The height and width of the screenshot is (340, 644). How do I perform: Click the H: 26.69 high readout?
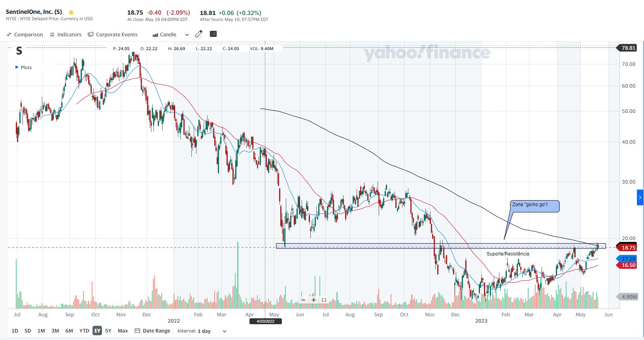pyautogui.click(x=177, y=49)
